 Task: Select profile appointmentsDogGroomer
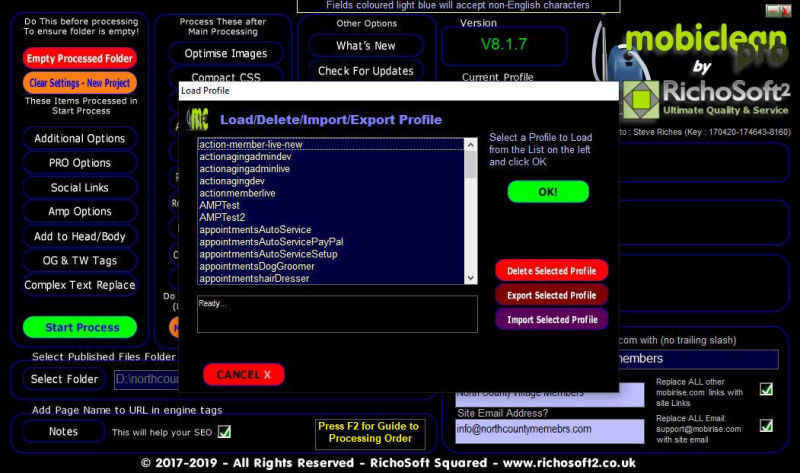pyautogui.click(x=331, y=266)
